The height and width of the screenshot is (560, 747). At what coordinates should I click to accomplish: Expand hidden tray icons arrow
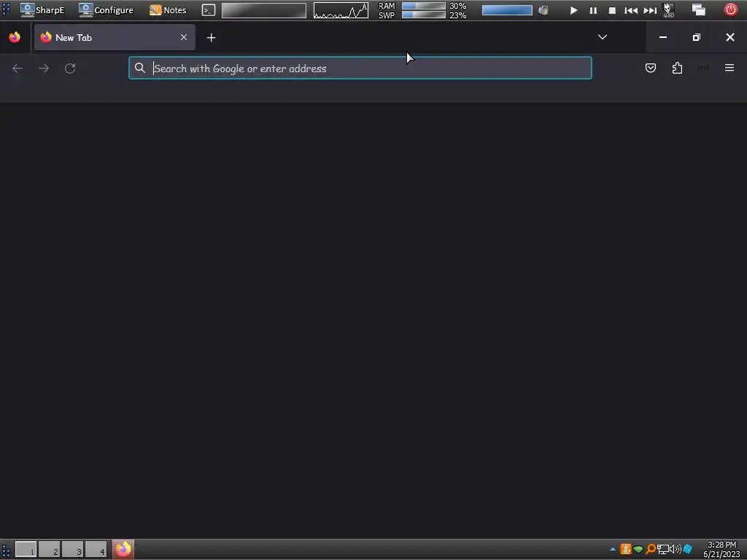[x=613, y=550]
